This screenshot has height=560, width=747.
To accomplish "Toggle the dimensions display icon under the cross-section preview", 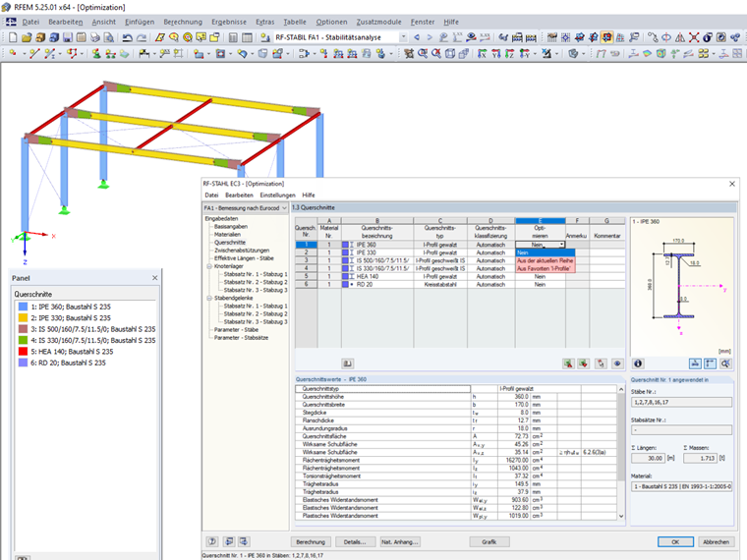I will pyautogui.click(x=695, y=364).
